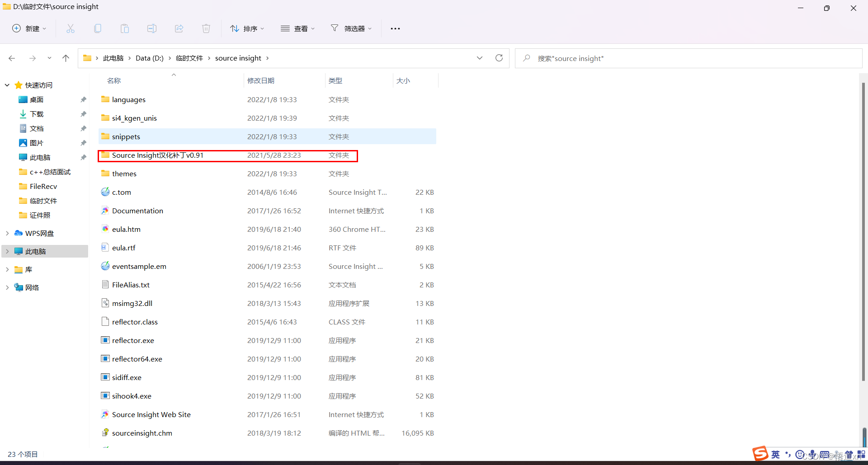Refresh the current folder view
Viewport: 868px width, 465px height.
(499, 58)
